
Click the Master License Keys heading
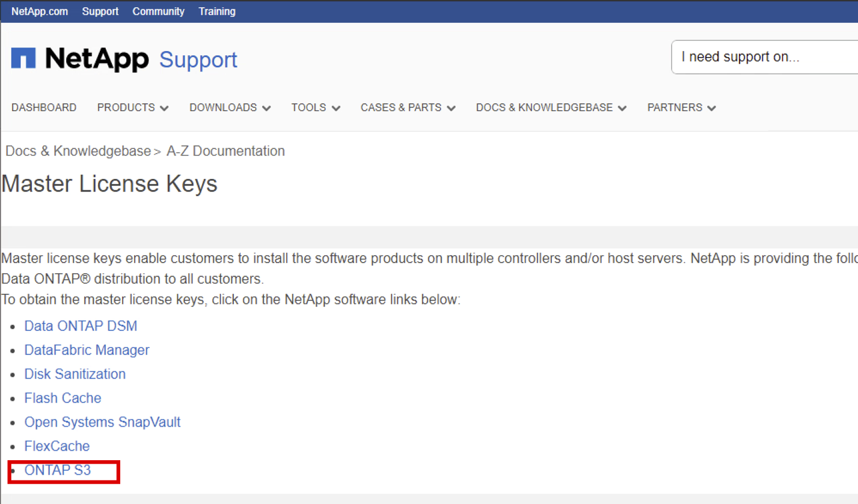tap(109, 183)
